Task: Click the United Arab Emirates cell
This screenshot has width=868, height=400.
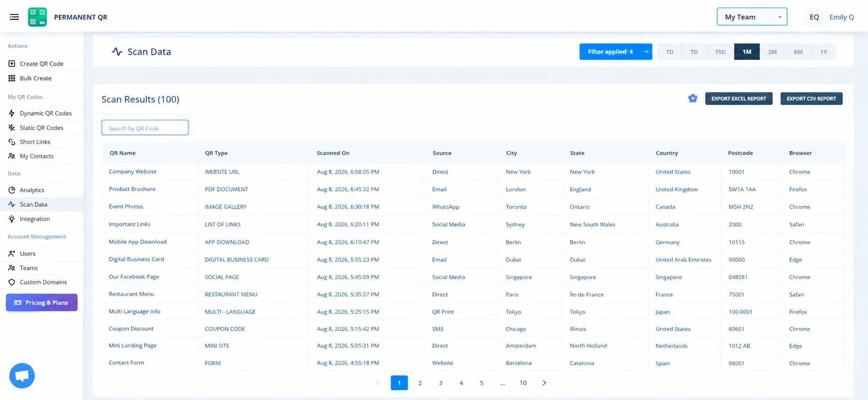Action: pyautogui.click(x=683, y=259)
